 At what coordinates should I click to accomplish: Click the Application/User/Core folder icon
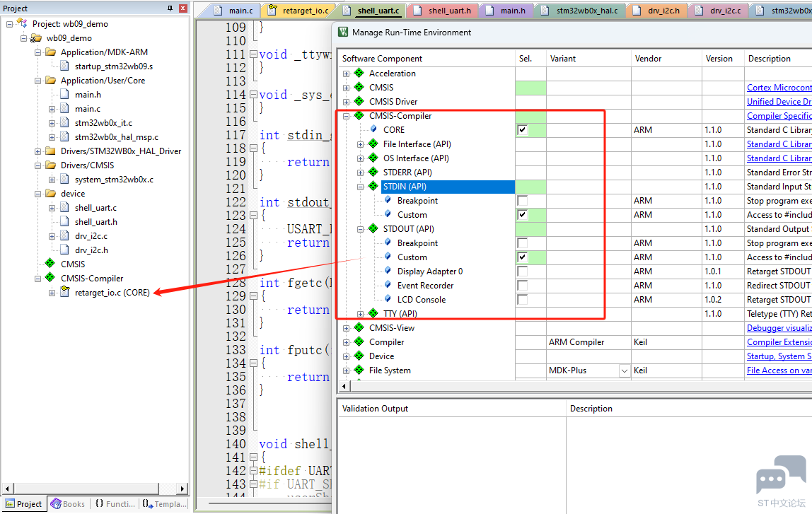point(50,80)
